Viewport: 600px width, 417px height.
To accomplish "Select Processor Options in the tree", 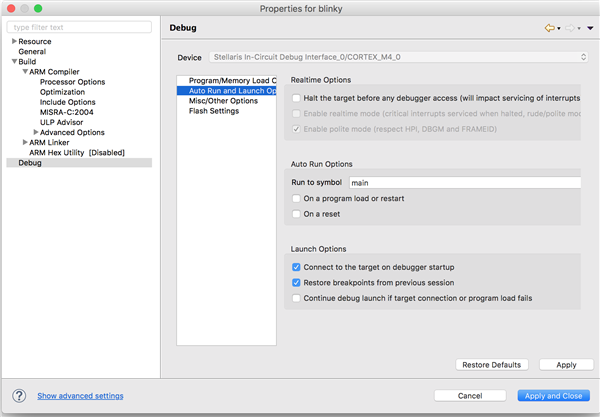I will (x=72, y=82).
